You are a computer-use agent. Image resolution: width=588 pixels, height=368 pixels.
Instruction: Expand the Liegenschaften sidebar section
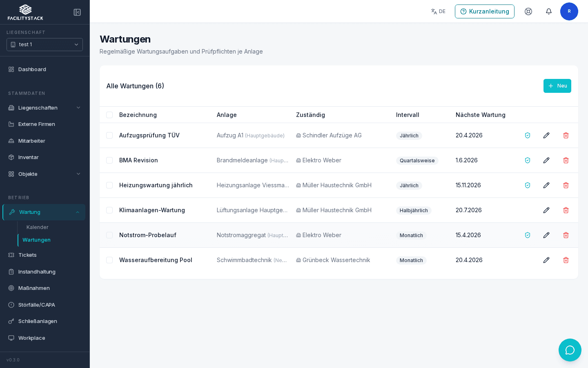pos(45,108)
